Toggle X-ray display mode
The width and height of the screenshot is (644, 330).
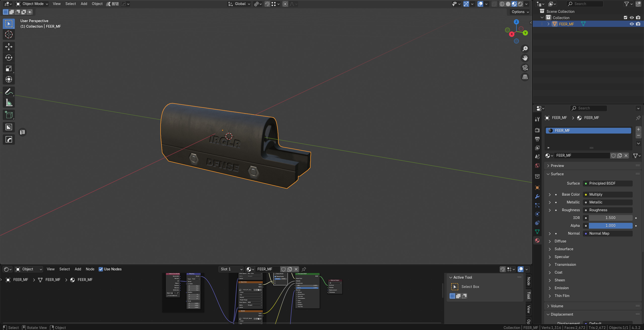[x=494, y=4]
